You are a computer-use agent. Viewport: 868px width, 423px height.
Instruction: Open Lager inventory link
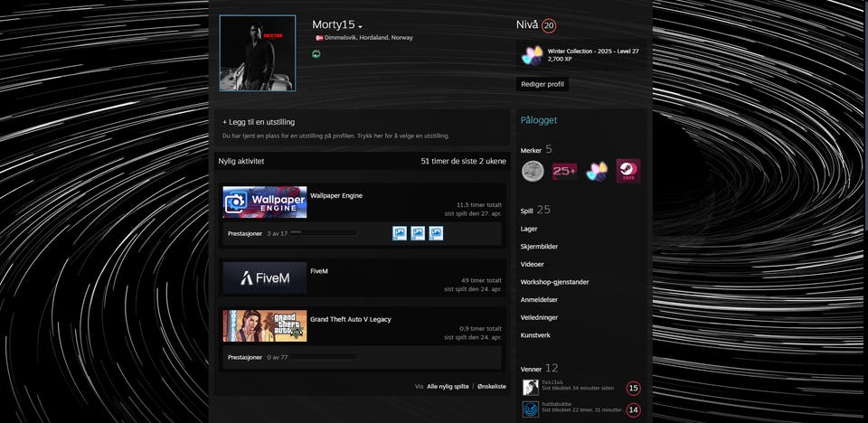pos(529,229)
